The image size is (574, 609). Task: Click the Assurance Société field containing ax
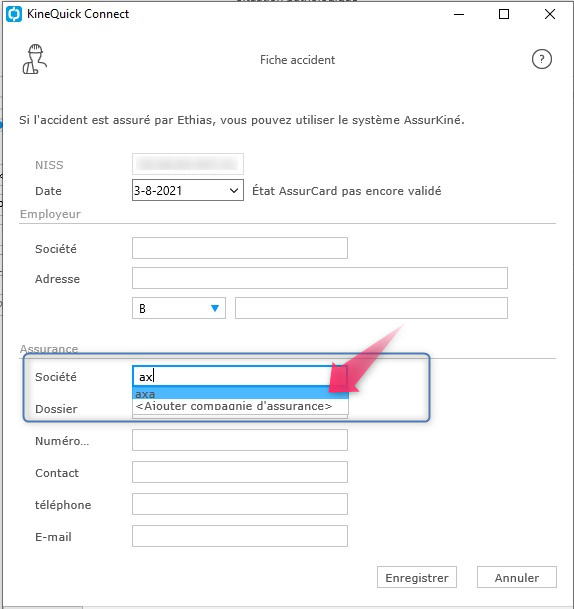point(240,376)
